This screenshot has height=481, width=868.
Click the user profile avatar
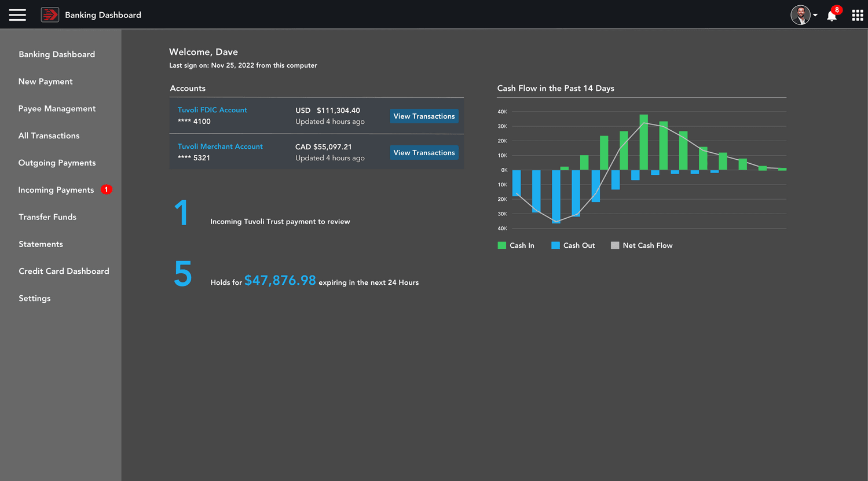[800, 15]
